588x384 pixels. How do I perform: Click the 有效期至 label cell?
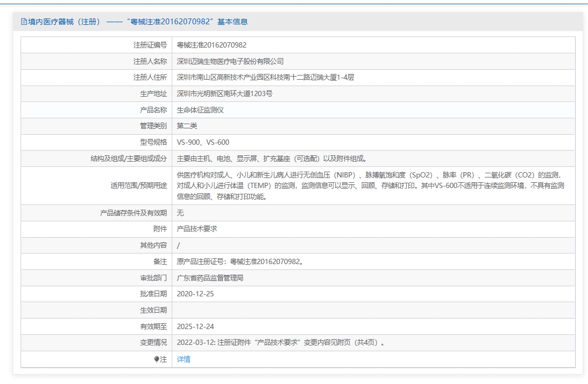click(96, 326)
